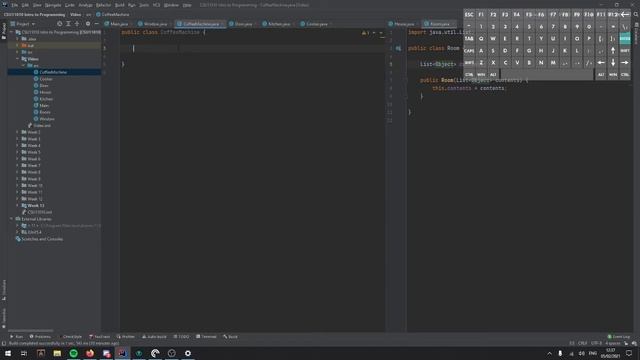640x360 pixels.
Task: Expand the Week 5 folder
Action: click(x=17, y=152)
